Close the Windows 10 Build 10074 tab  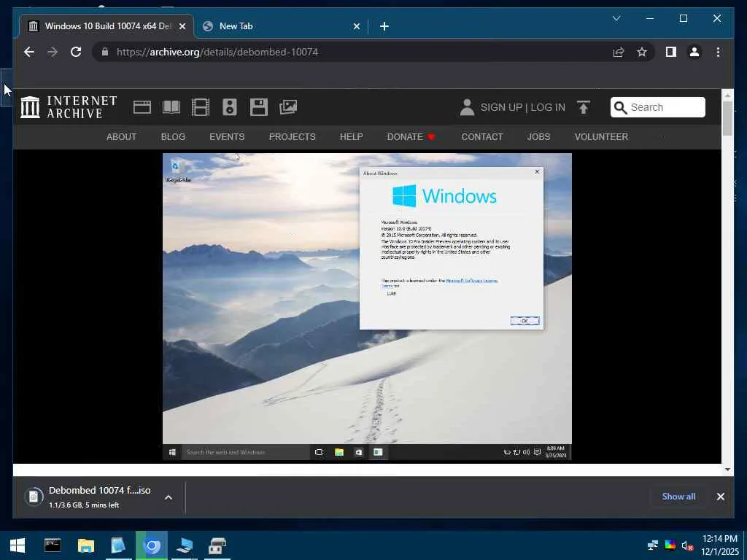coord(182,26)
